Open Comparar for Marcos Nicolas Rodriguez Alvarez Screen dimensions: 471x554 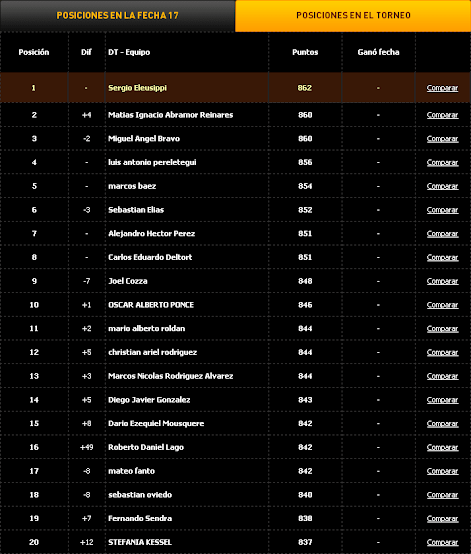coord(442,376)
